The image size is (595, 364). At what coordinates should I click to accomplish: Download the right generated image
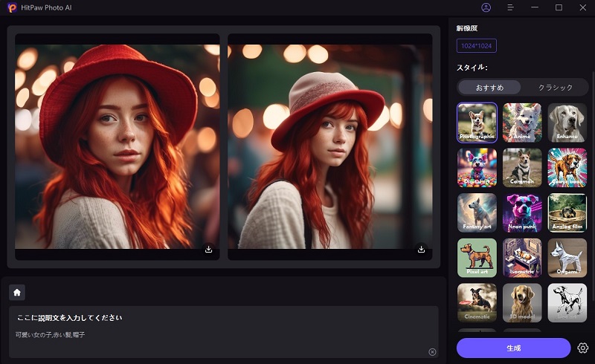click(x=421, y=250)
